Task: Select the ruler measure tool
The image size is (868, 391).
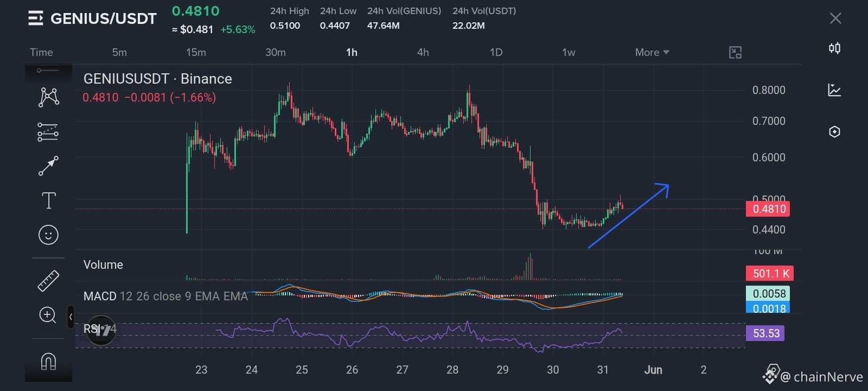Action: 48,281
